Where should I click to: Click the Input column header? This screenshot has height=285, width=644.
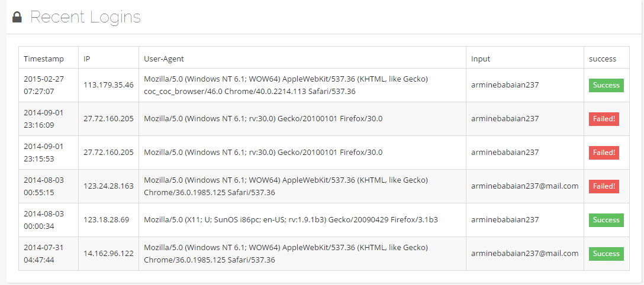[x=481, y=59]
